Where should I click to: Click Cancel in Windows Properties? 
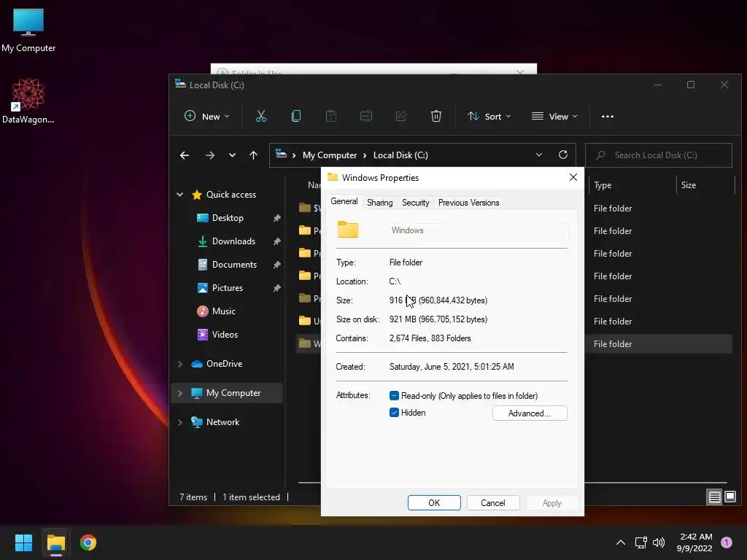[x=493, y=503]
